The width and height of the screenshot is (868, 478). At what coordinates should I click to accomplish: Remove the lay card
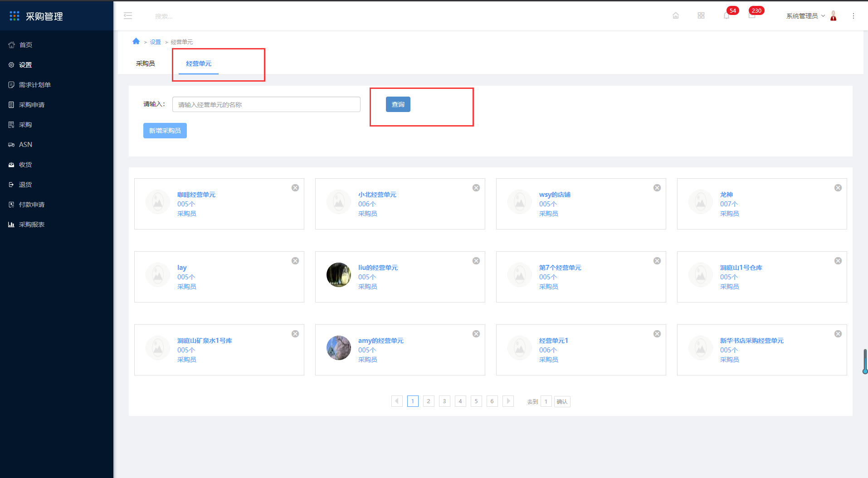tap(295, 261)
